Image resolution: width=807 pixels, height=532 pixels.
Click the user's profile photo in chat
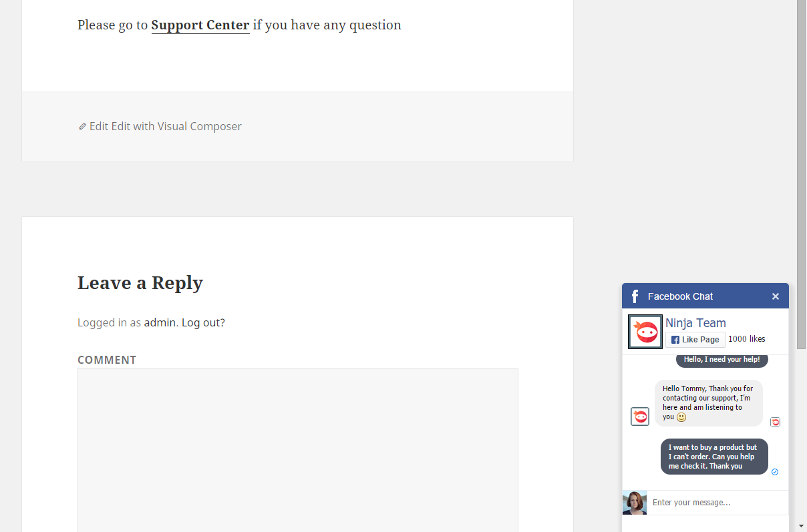[635, 503]
